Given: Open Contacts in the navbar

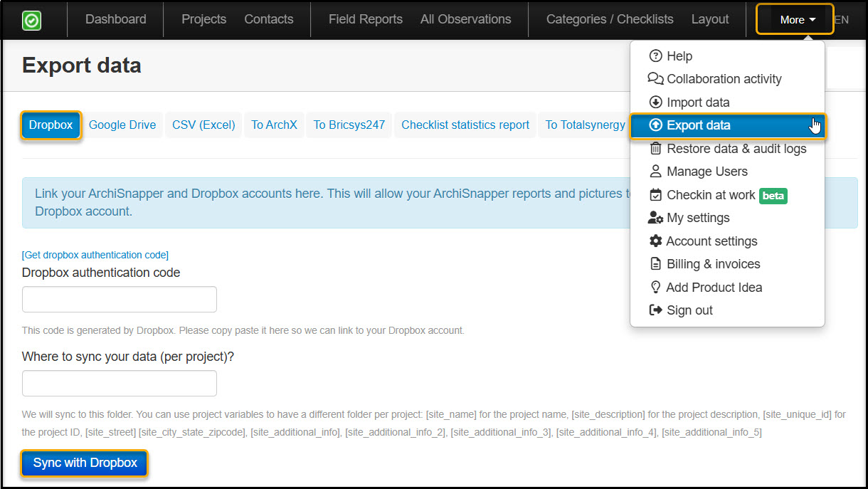Looking at the screenshot, I should [x=269, y=19].
